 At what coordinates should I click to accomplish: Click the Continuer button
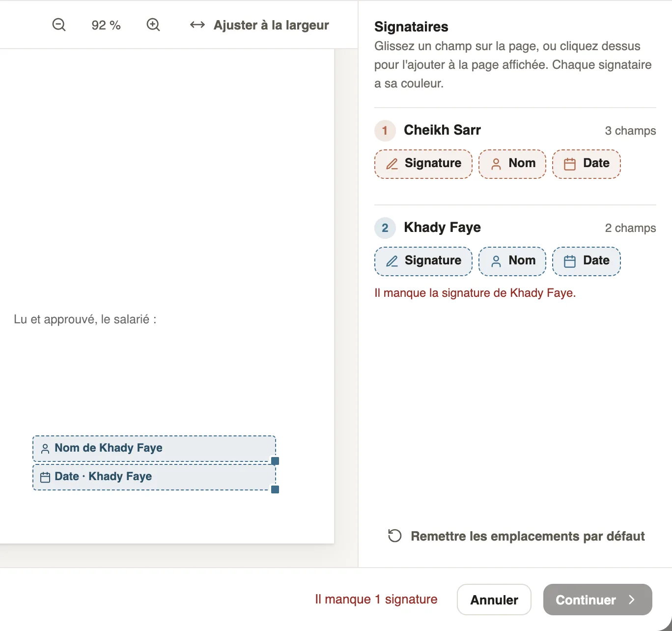(597, 600)
